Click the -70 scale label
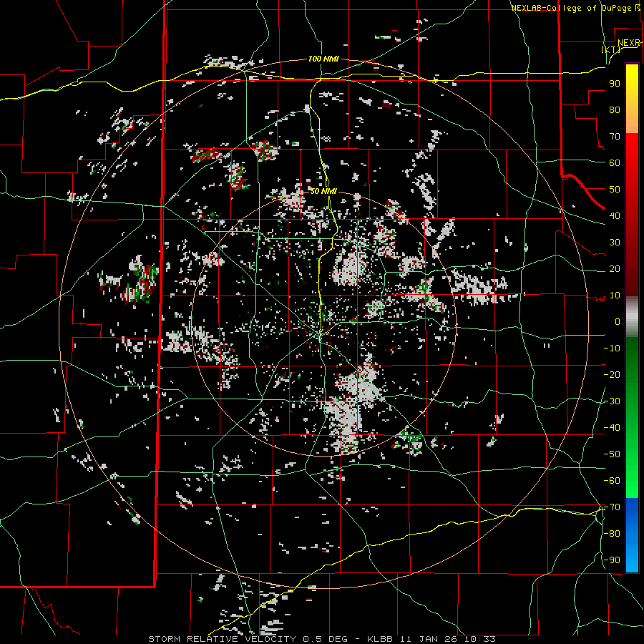 612,507
